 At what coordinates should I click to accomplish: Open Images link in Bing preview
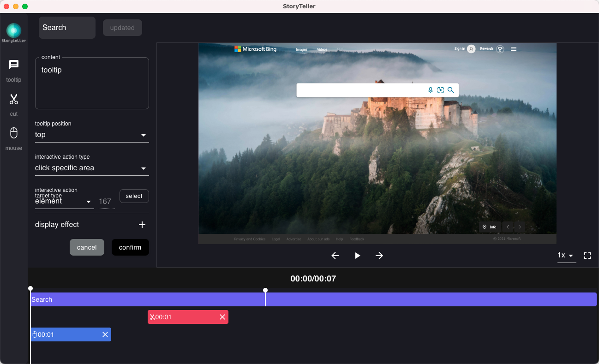(301, 49)
